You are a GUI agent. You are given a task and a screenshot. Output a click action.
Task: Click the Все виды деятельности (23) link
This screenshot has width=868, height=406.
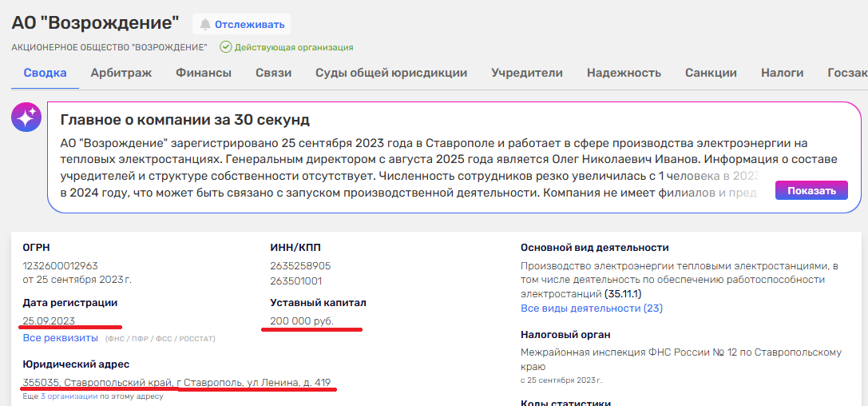click(591, 308)
